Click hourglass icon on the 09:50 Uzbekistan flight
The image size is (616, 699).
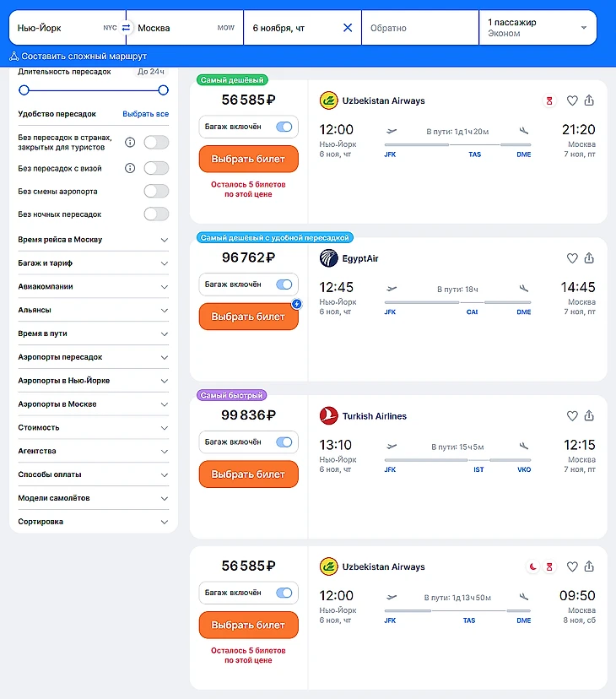coord(549,566)
